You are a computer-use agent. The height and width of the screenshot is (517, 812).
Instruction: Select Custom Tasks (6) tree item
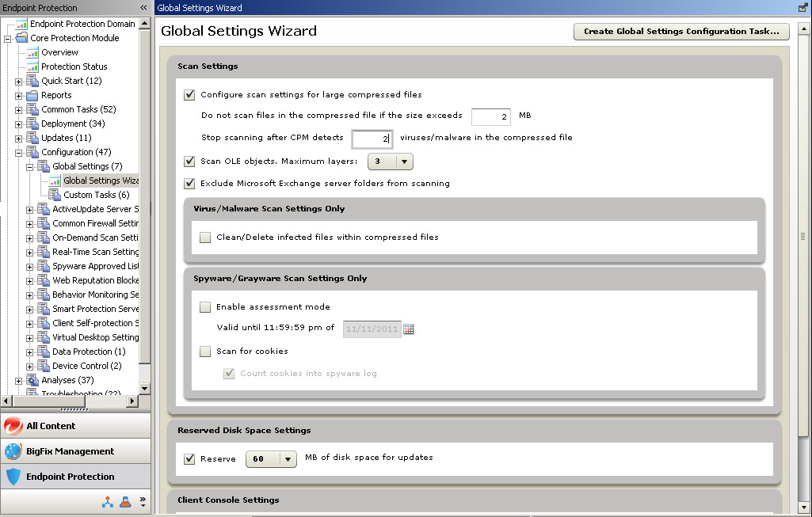click(x=97, y=195)
